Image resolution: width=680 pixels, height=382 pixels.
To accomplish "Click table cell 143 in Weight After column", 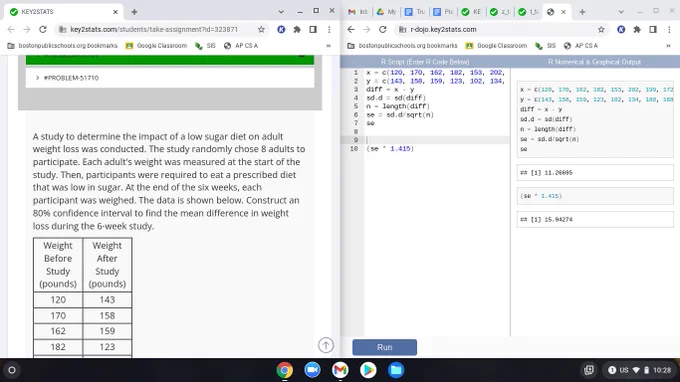I will [107, 300].
